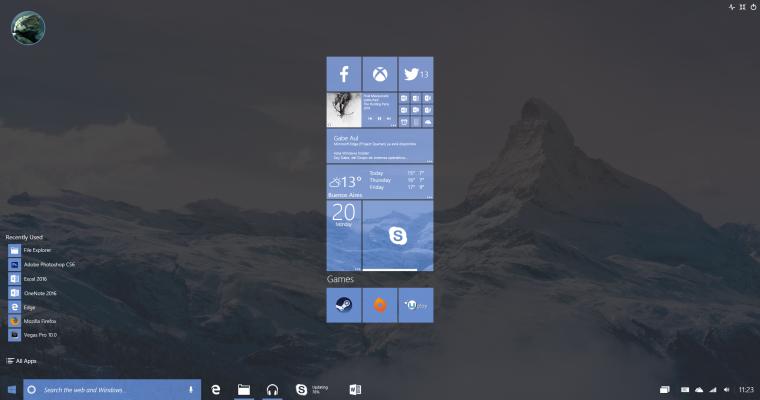Click the OneDrive cloud tray icon

(699, 390)
